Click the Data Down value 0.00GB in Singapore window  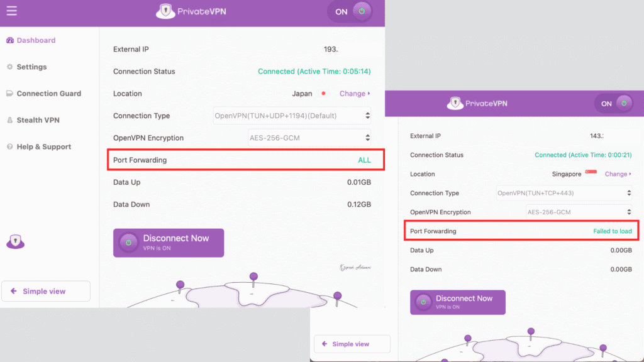tap(621, 269)
